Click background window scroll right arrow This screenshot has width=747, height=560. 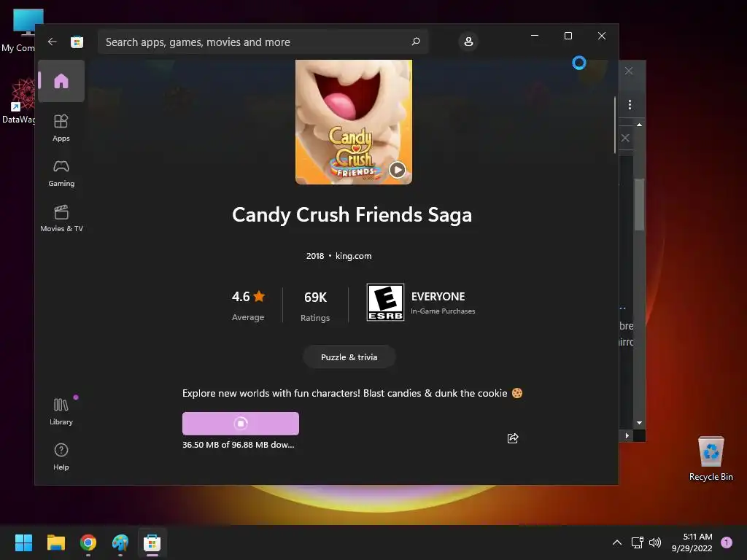coord(627,436)
